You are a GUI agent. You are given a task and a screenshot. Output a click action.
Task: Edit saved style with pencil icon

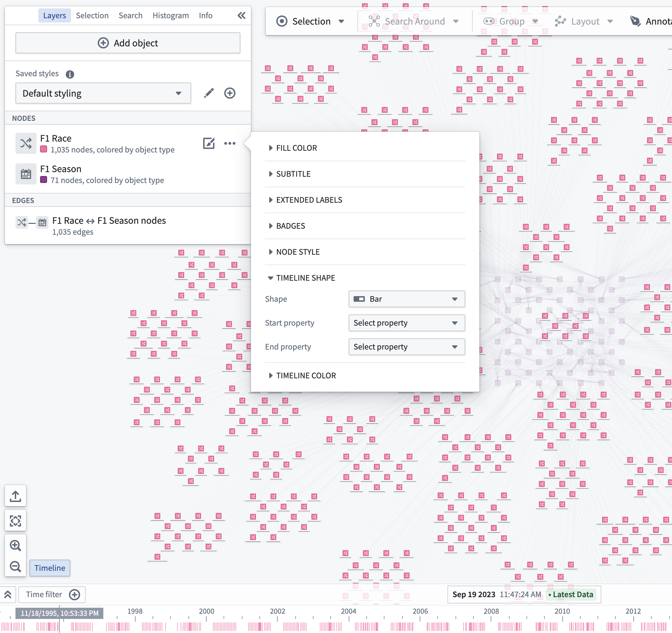pos(209,93)
